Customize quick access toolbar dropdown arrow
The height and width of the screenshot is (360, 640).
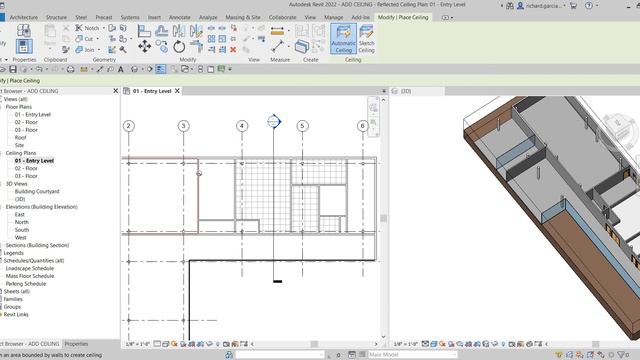230,69
